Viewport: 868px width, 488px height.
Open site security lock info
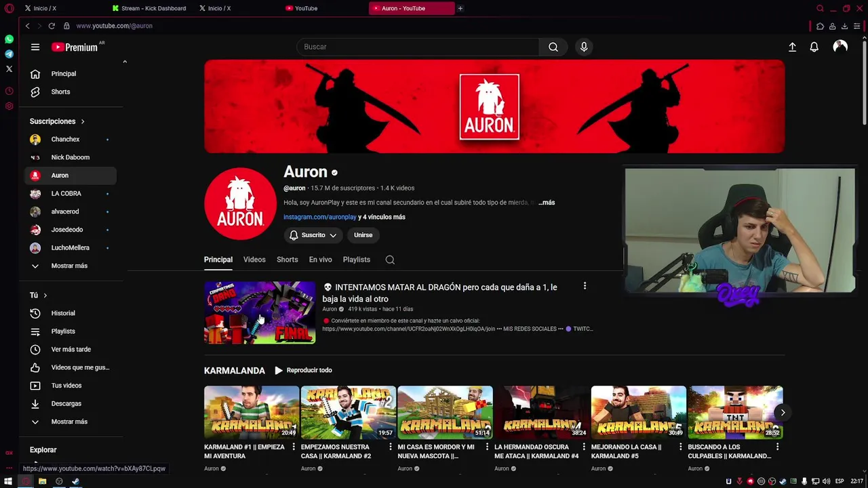[66, 26]
